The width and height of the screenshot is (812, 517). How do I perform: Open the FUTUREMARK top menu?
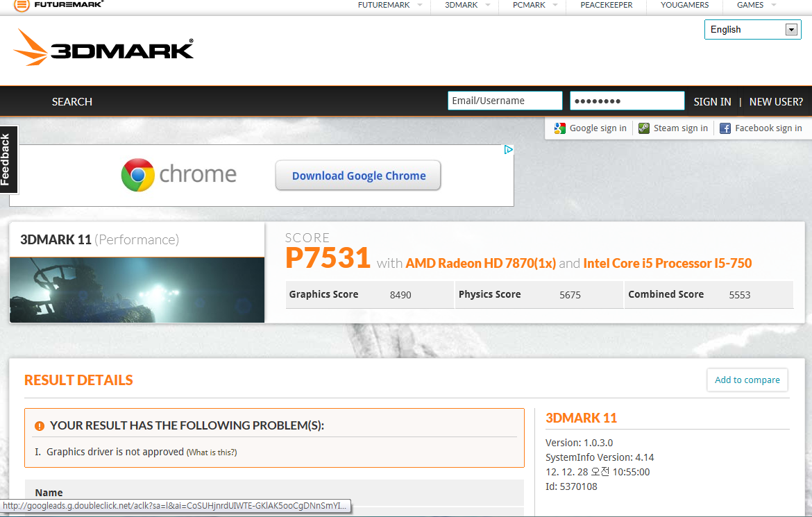click(384, 5)
